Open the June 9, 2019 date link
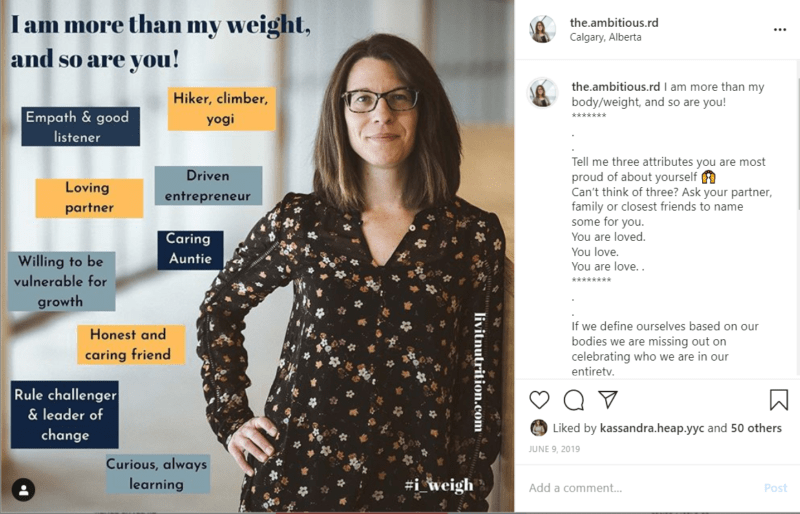This screenshot has width=800, height=514. 554,449
